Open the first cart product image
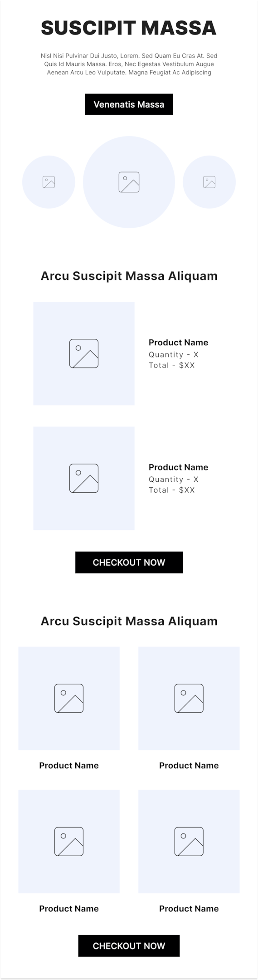The width and height of the screenshot is (258, 980). click(84, 353)
